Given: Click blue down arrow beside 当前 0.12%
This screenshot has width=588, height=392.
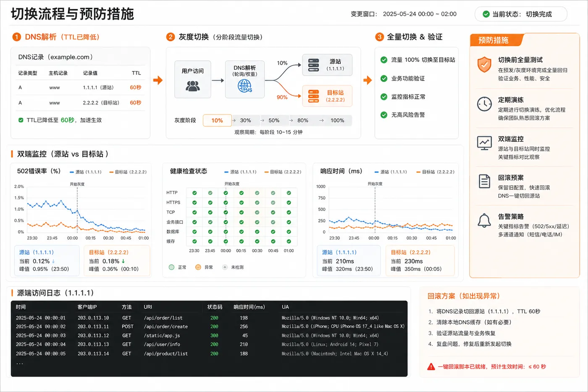Looking at the screenshot, I should tap(53, 261).
